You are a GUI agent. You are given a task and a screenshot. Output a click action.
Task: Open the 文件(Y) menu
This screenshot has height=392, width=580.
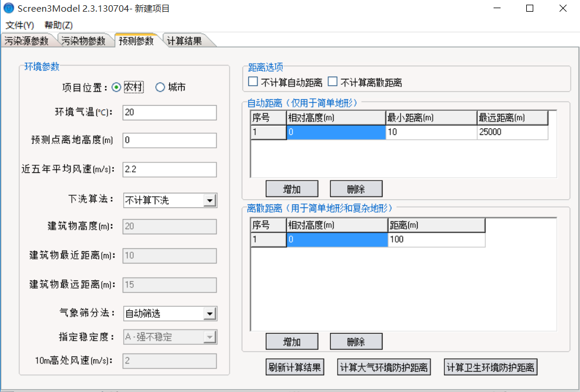pyautogui.click(x=20, y=25)
